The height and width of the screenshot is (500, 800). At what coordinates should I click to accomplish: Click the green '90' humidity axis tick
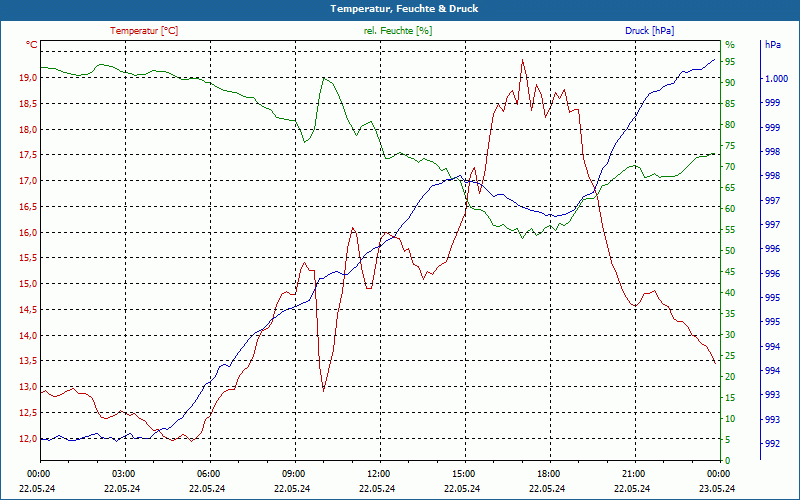pos(730,83)
